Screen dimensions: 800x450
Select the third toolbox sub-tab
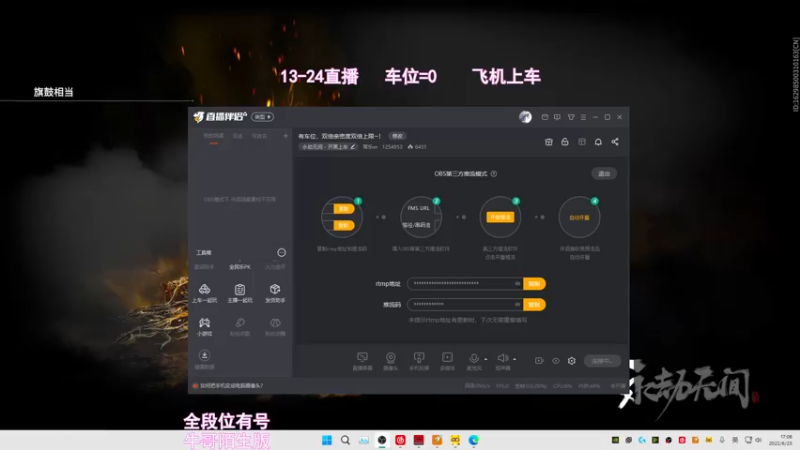[275, 267]
